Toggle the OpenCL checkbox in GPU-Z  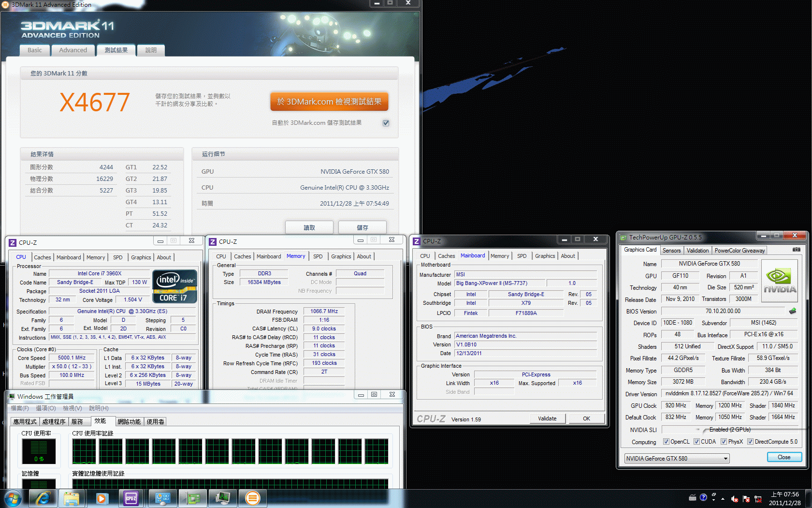pos(666,442)
